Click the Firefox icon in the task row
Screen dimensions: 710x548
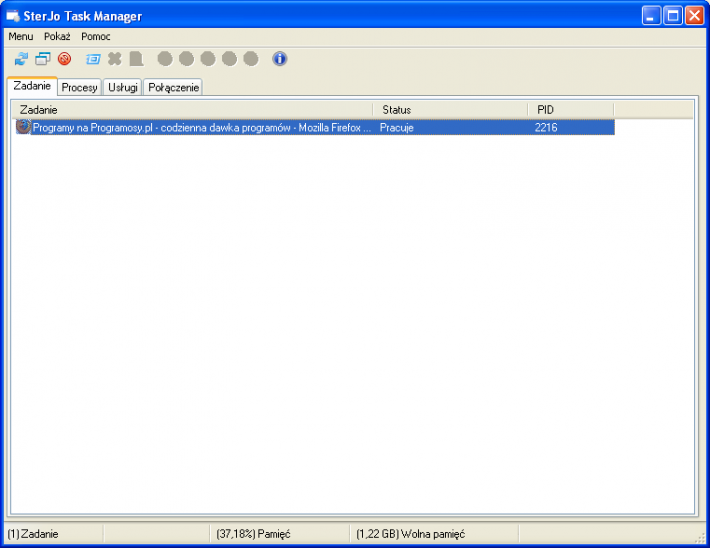23,127
